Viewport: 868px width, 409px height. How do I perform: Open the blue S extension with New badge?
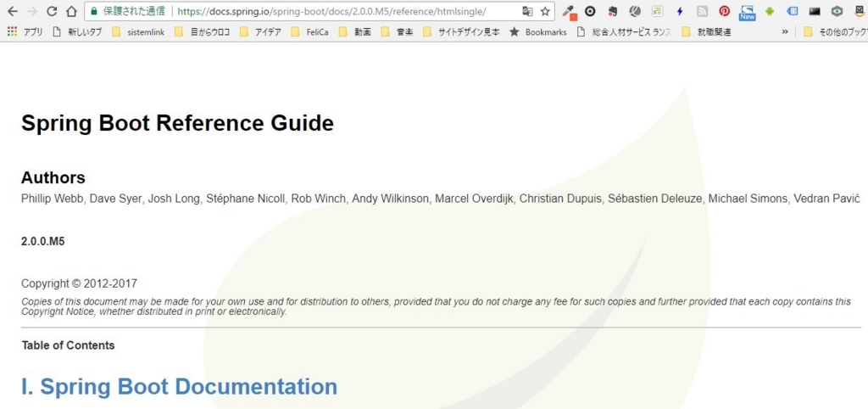click(748, 12)
